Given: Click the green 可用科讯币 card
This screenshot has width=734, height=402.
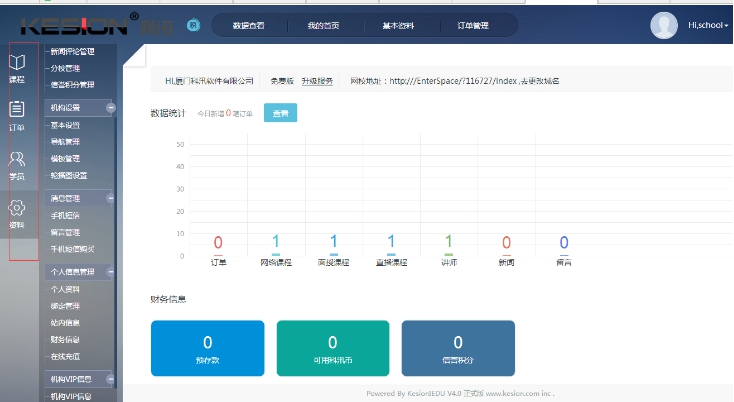Looking at the screenshot, I should click(333, 348).
